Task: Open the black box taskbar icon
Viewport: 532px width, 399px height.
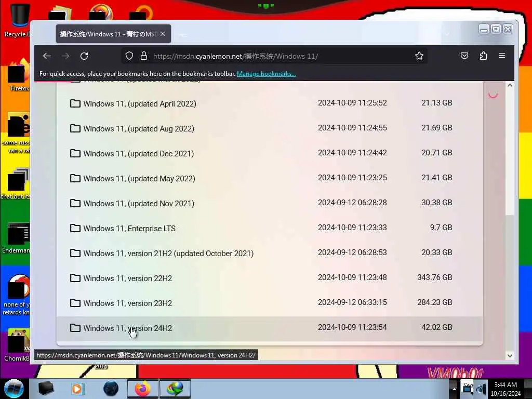Action: tap(46, 389)
